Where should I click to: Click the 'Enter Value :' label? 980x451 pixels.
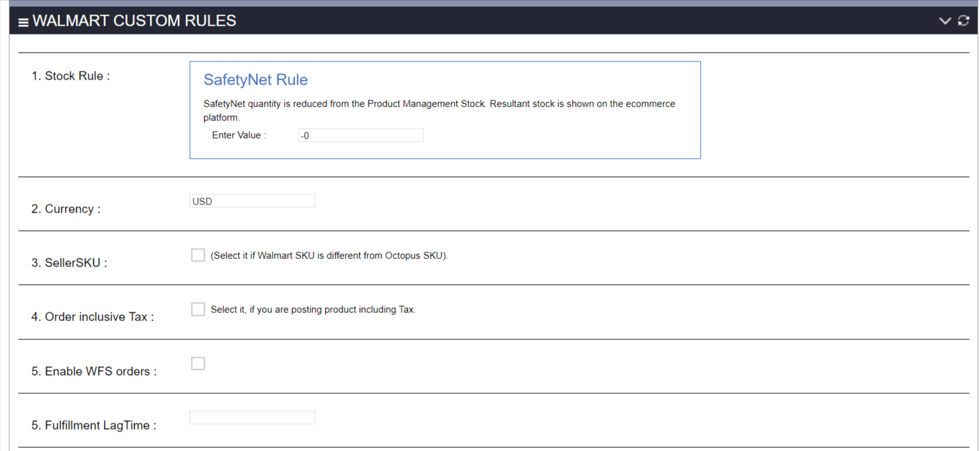click(239, 135)
